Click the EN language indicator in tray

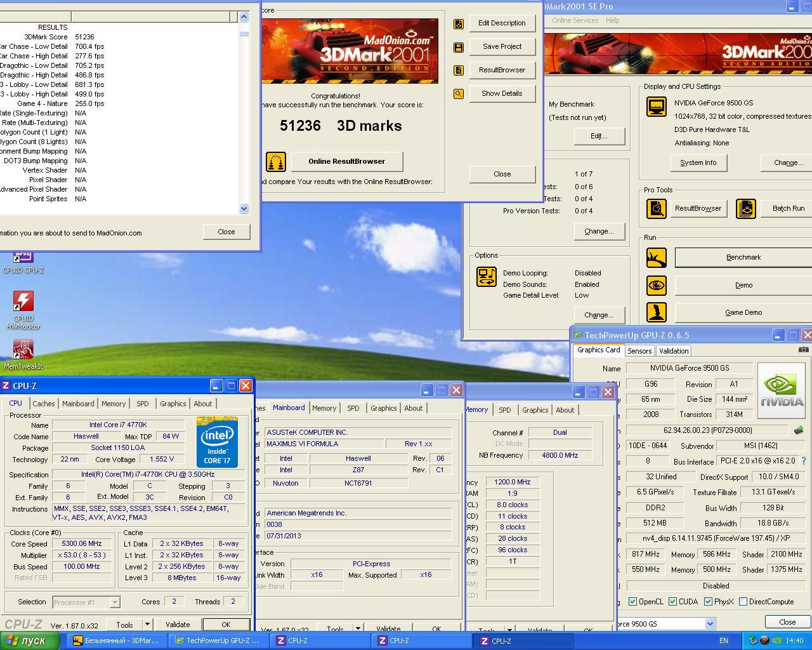724,641
